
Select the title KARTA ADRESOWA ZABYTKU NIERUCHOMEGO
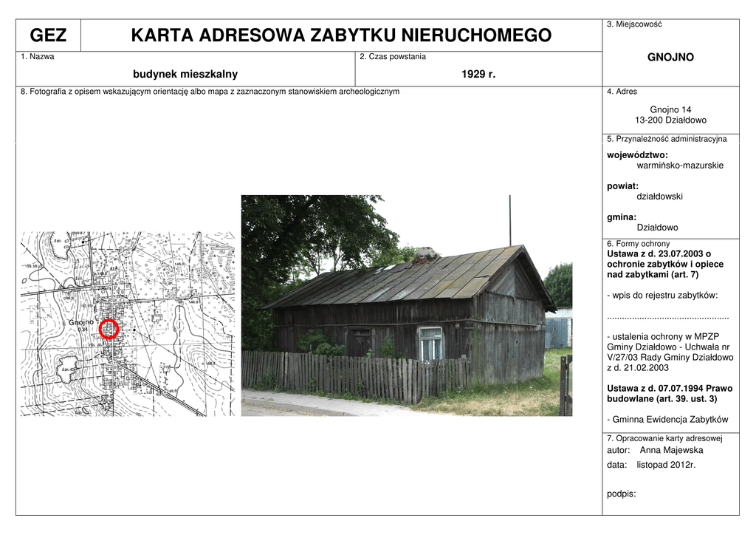click(x=341, y=35)
